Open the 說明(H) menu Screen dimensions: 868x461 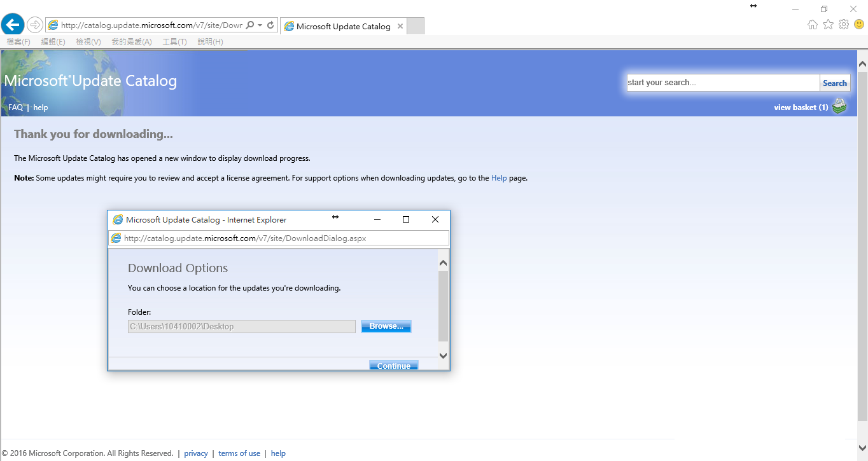click(210, 42)
